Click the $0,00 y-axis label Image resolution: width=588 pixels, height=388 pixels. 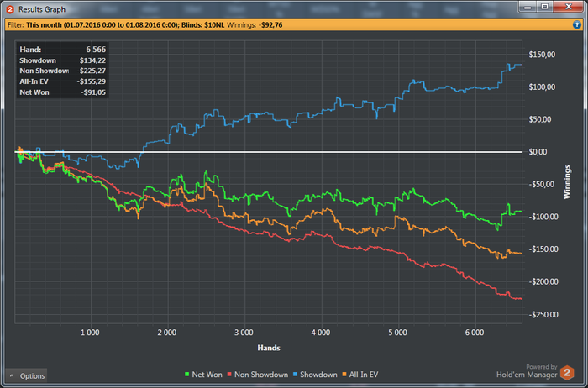coord(538,152)
